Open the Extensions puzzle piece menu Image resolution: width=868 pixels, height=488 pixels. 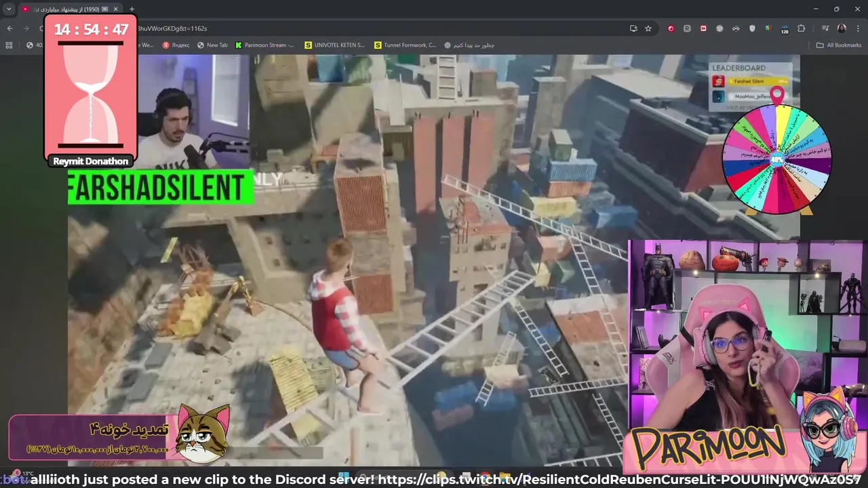(801, 28)
